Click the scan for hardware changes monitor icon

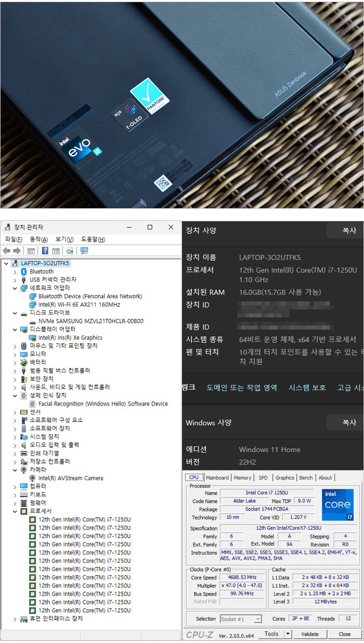84,251
